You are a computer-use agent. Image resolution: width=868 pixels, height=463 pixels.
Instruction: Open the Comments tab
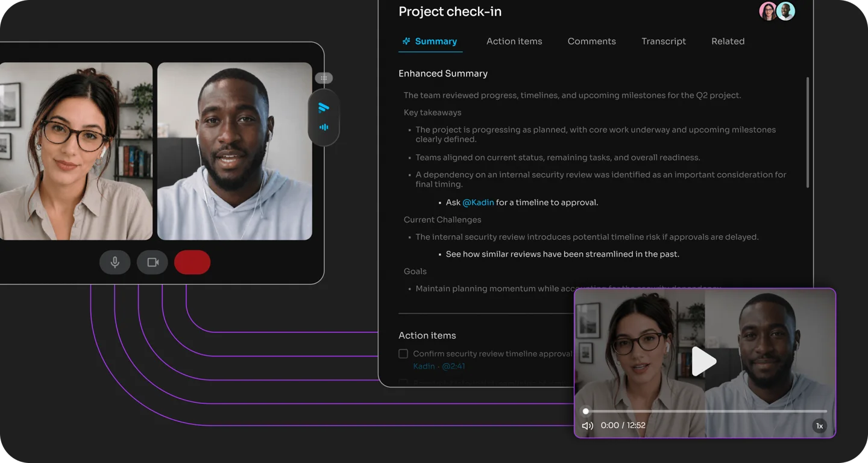tap(592, 42)
